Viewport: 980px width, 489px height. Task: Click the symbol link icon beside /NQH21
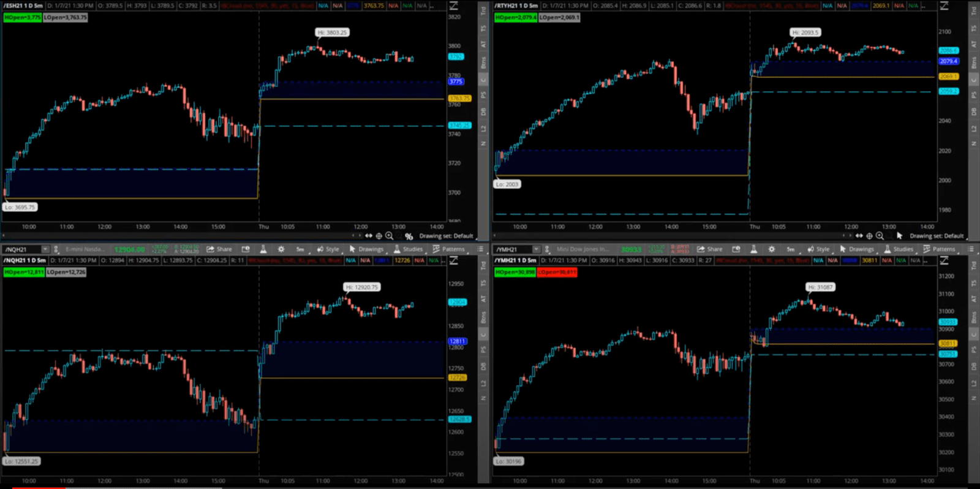click(56, 249)
